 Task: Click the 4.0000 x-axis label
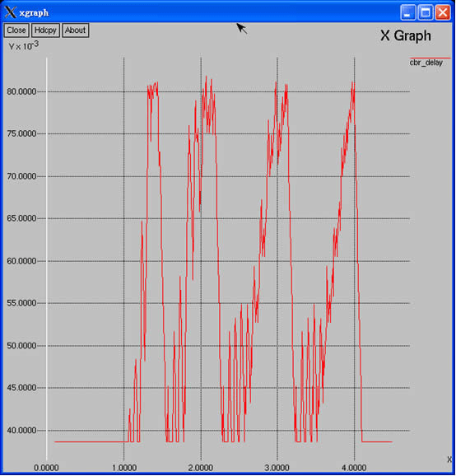pyautogui.click(x=354, y=468)
